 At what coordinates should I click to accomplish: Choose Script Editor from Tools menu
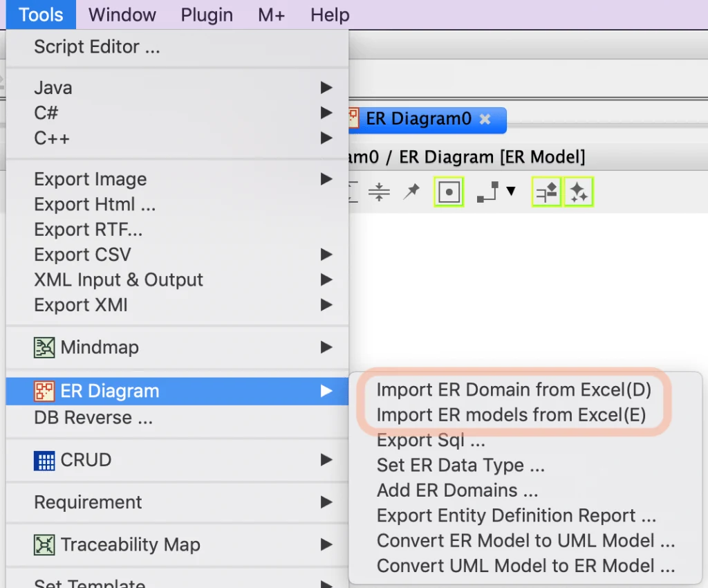click(177, 47)
